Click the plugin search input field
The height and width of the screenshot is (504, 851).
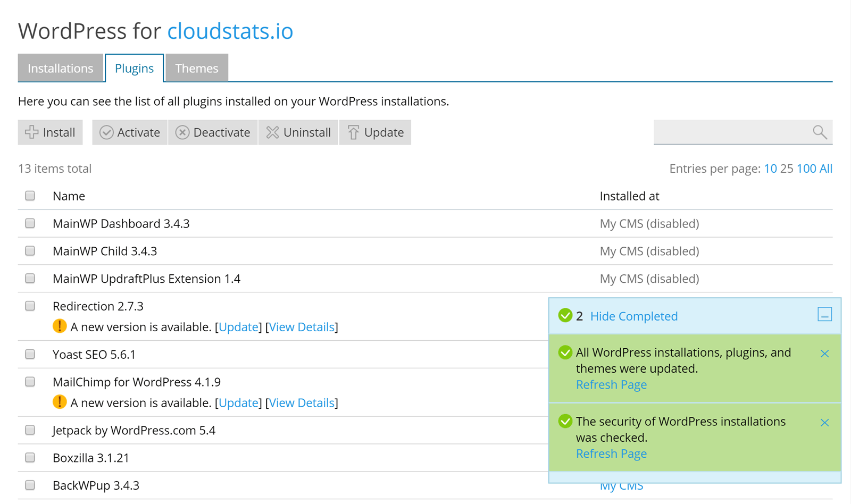(x=734, y=132)
